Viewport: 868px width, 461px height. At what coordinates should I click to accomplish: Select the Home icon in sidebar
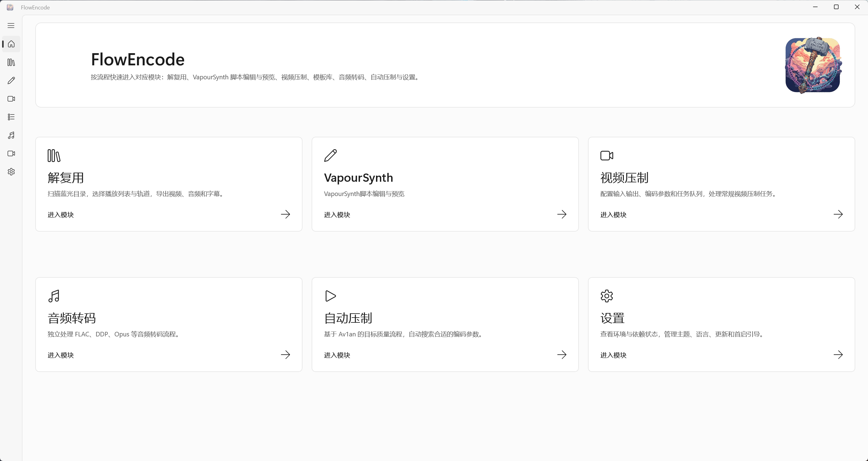11,44
